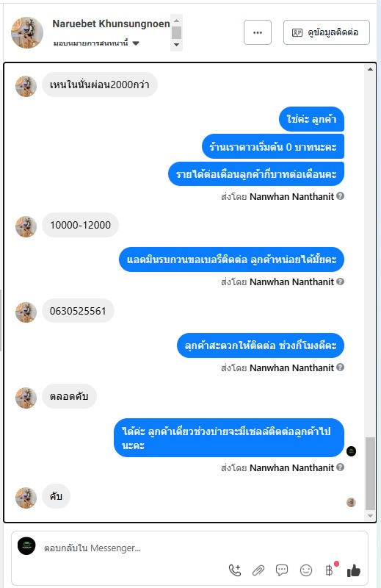381x588 pixels.
Task: Click help icon under last blue message
Action: pyautogui.click(x=340, y=467)
